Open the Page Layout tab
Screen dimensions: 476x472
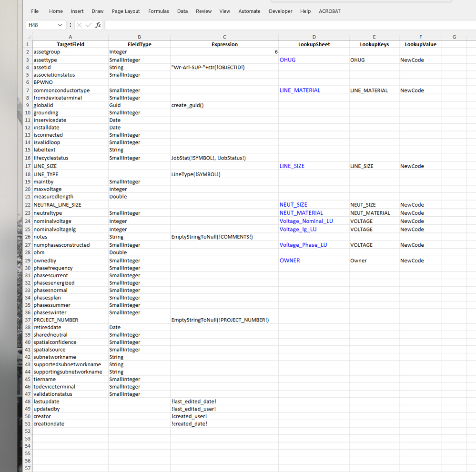(126, 11)
